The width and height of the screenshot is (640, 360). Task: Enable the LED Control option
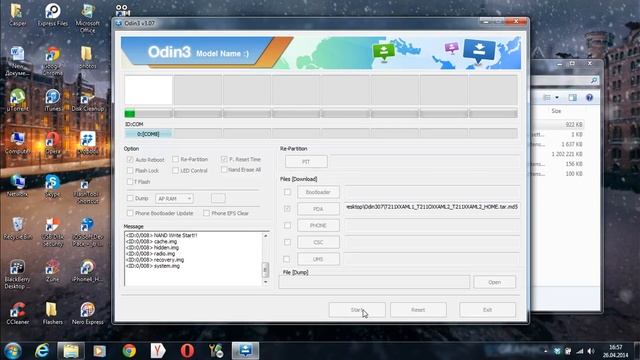(176, 170)
